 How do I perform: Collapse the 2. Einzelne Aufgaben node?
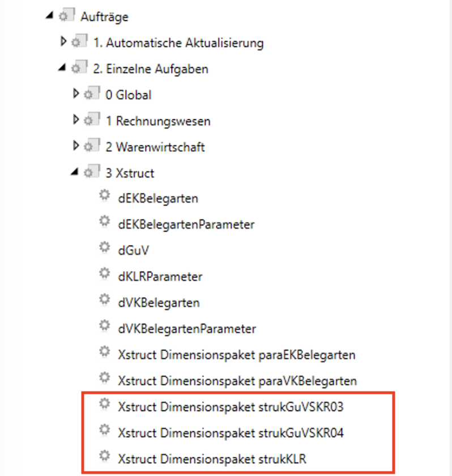coord(62,69)
